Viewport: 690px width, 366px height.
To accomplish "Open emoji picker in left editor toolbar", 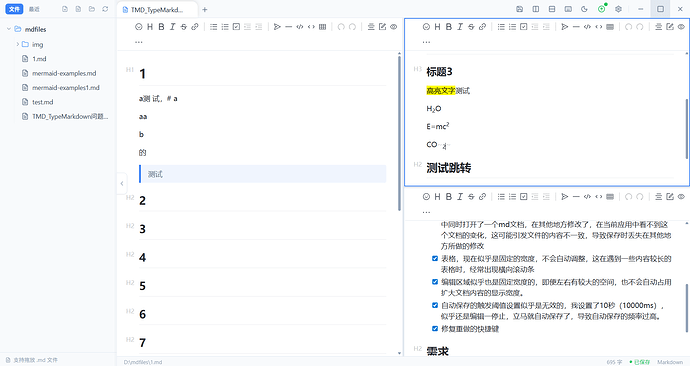I will click(x=139, y=27).
